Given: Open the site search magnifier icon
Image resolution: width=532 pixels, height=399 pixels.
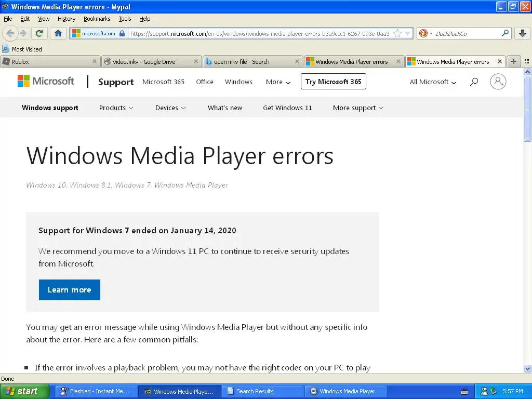Looking at the screenshot, I should (x=474, y=82).
